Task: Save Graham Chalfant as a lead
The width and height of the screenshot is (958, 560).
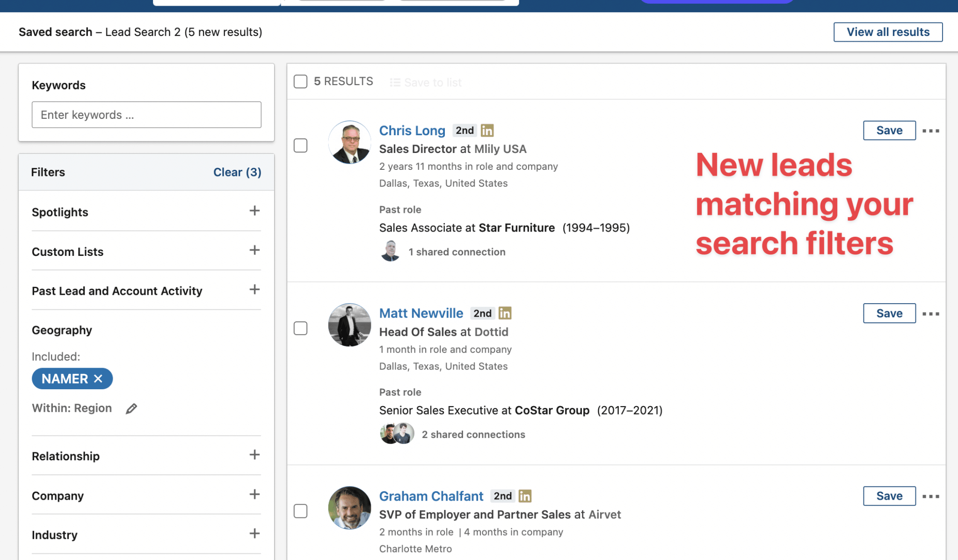Action: pos(889,496)
